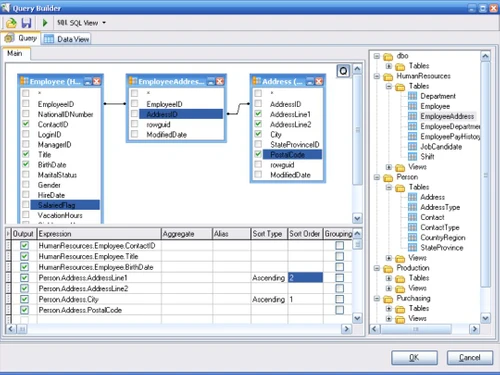The height and width of the screenshot is (375, 500).
Task: Close the Address table box
Action: point(319,81)
